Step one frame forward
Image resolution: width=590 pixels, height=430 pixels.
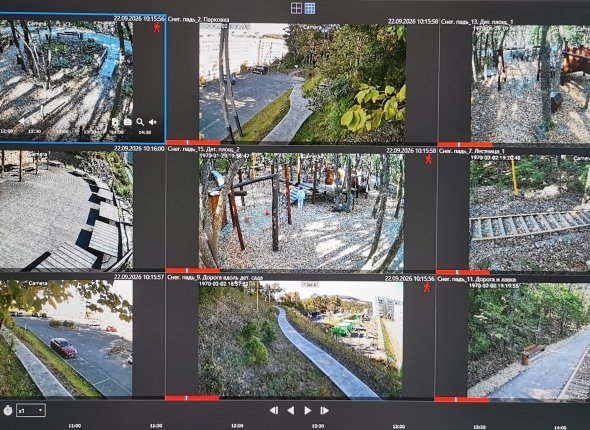click(x=324, y=410)
